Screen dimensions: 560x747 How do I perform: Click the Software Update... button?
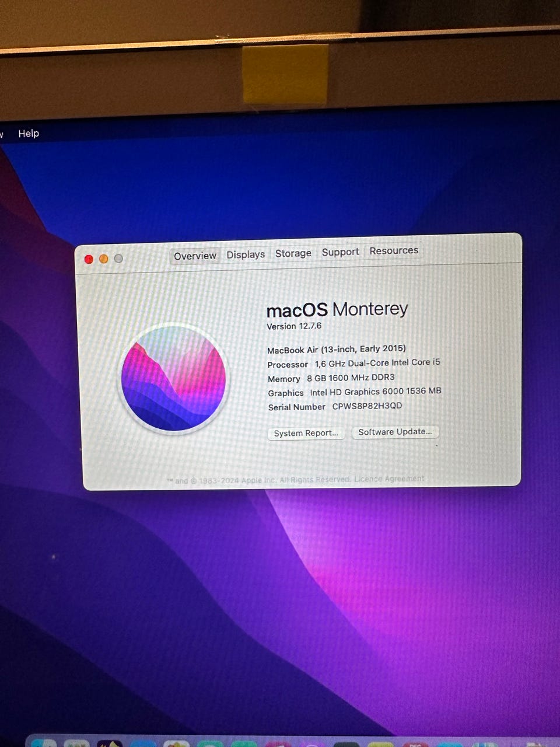point(395,432)
